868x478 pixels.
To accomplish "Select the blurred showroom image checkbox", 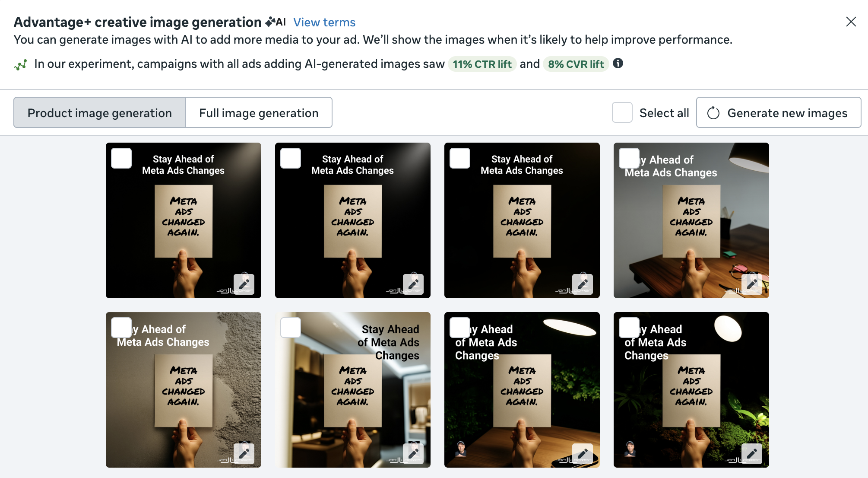I will point(291,328).
